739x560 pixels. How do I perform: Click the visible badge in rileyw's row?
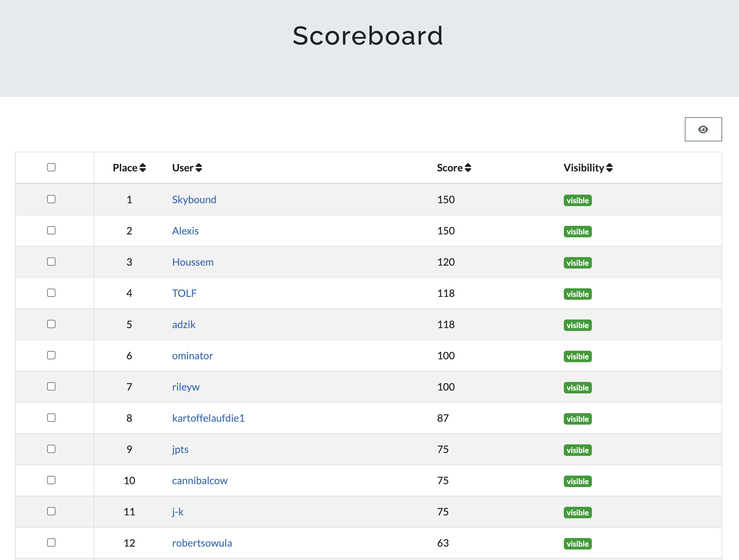pos(577,388)
